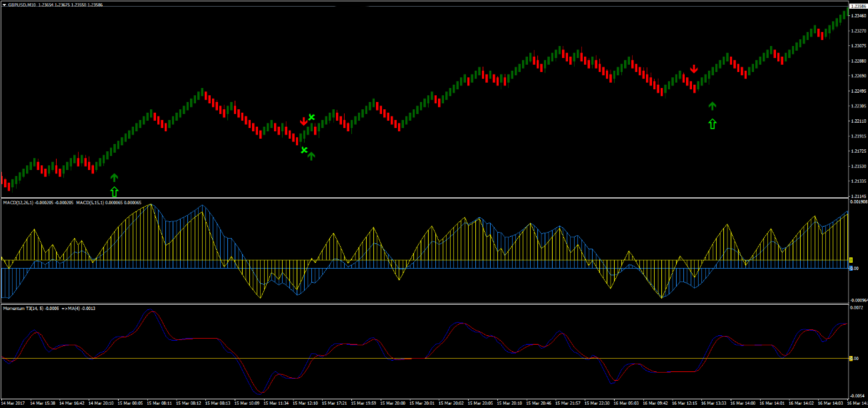868x408 pixels.
Task: Click the 0.00 level marker on the MACD scale
Action: [851, 260]
